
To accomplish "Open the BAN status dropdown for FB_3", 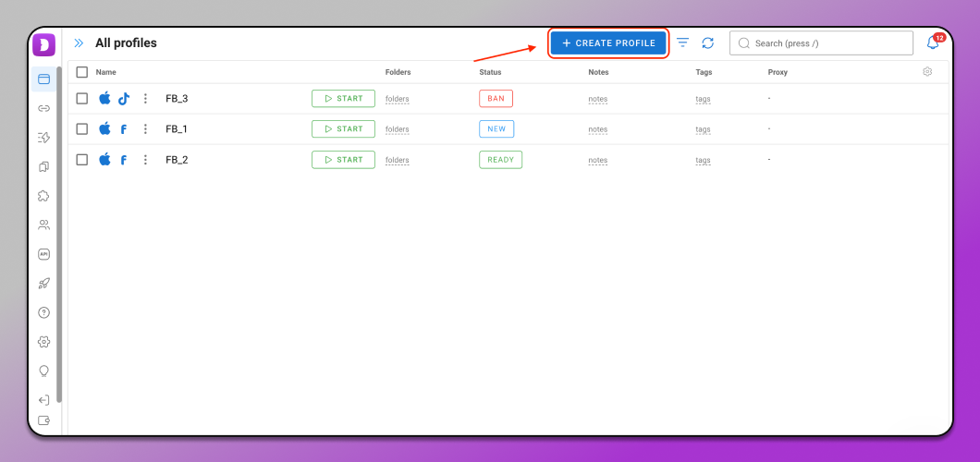I will 496,99.
